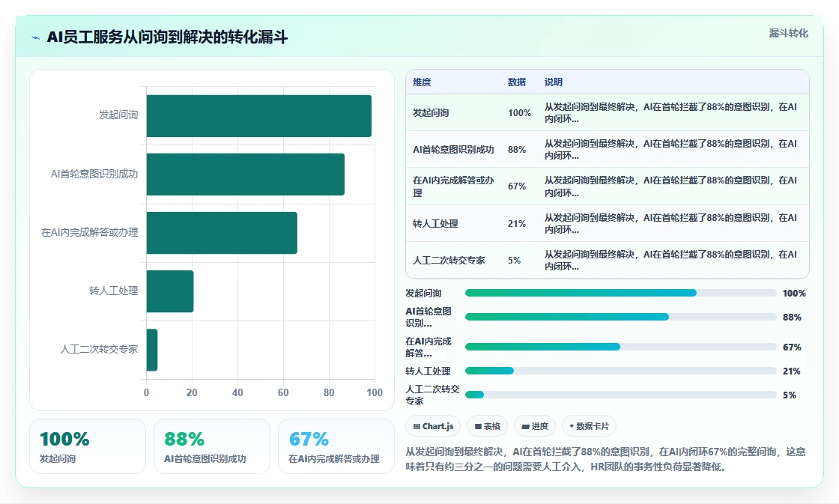
Task: Click the lightning icon beside the title
Action: point(36,37)
